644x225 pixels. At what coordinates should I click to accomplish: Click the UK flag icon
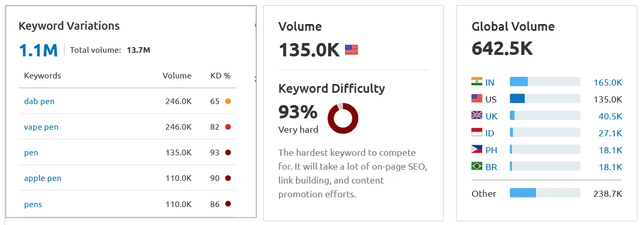[477, 116]
